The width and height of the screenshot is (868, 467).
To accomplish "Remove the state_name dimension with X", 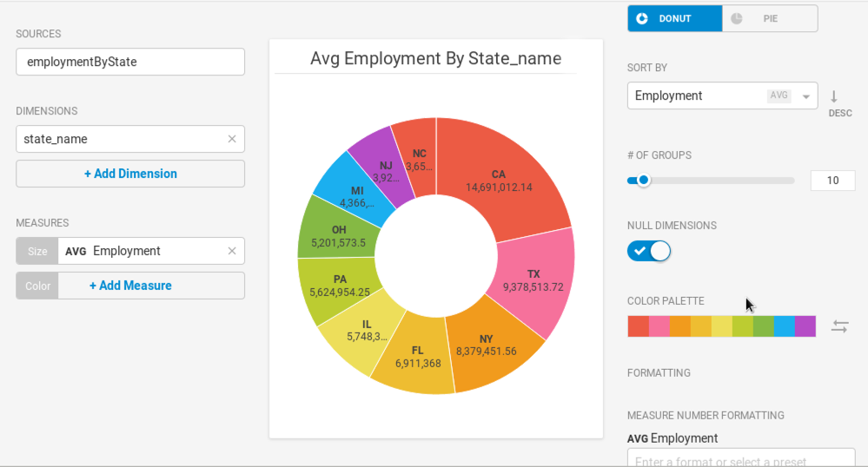I will (x=232, y=139).
